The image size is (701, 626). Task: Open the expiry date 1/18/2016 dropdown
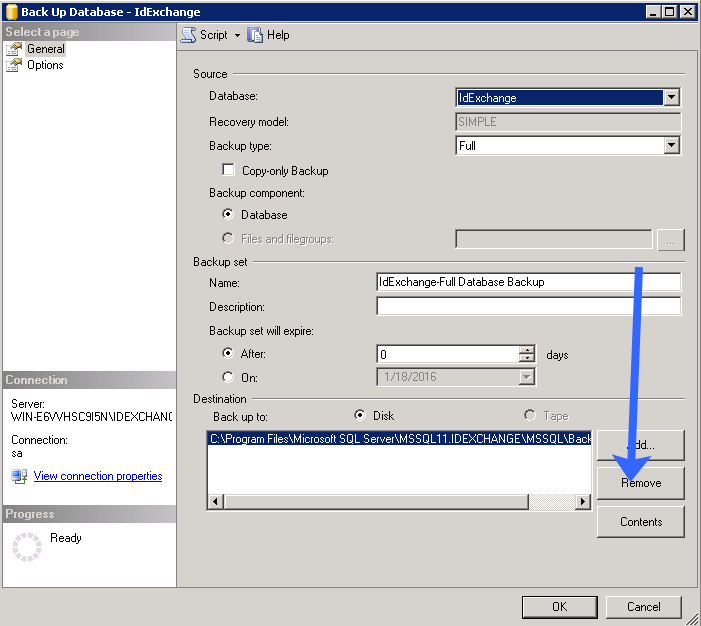pos(527,377)
